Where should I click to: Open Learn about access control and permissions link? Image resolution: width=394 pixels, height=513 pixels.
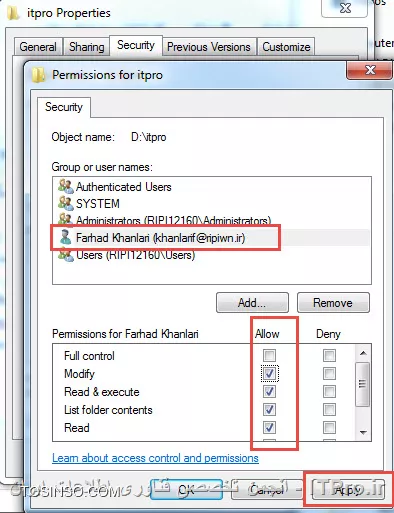pyautogui.click(x=155, y=458)
